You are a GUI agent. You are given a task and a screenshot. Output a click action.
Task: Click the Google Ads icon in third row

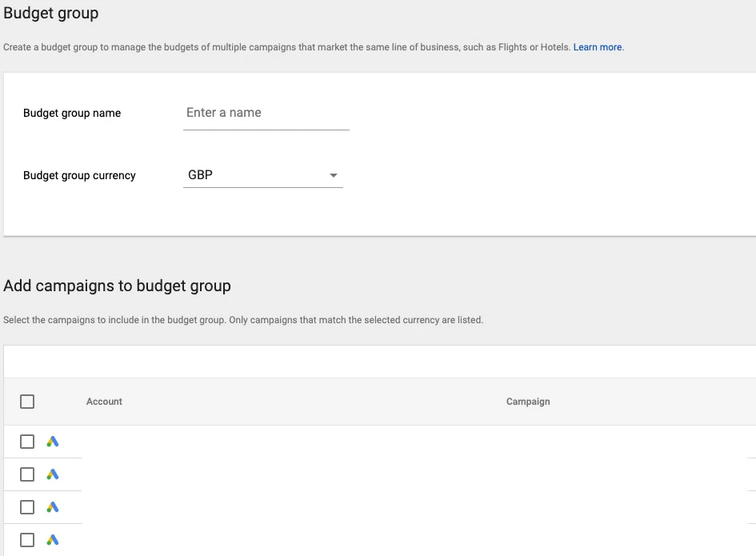(x=53, y=507)
